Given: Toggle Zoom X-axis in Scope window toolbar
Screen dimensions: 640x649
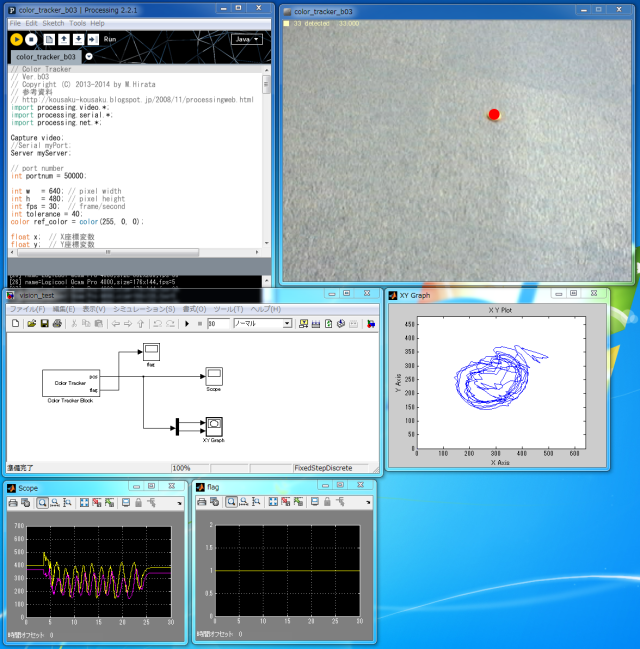Looking at the screenshot, I should click(55, 503).
